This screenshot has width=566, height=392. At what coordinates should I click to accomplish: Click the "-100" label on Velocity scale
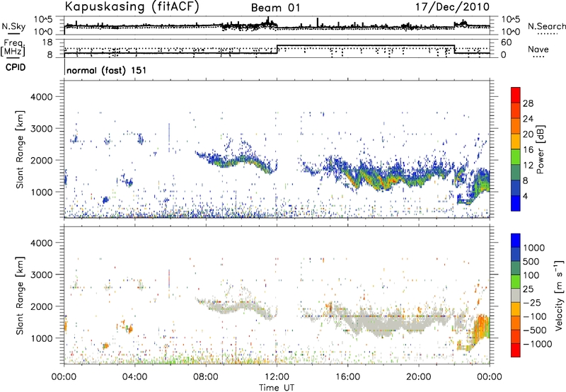[535, 316]
